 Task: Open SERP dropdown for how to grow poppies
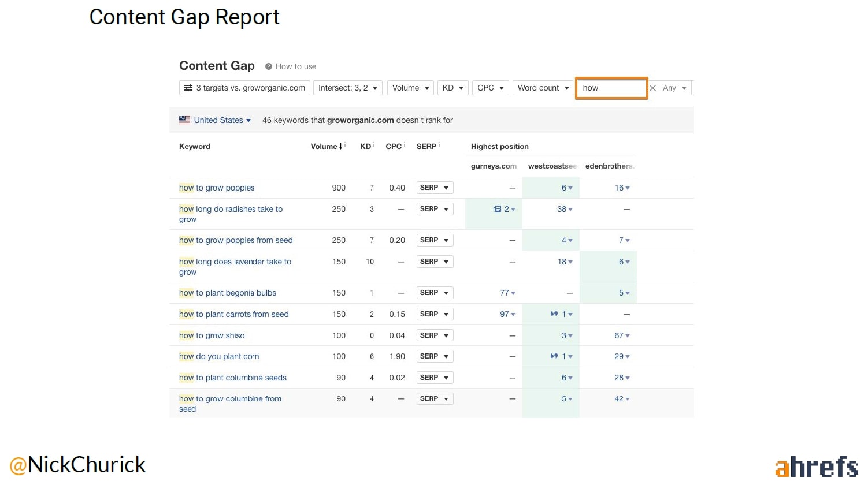[x=435, y=188]
